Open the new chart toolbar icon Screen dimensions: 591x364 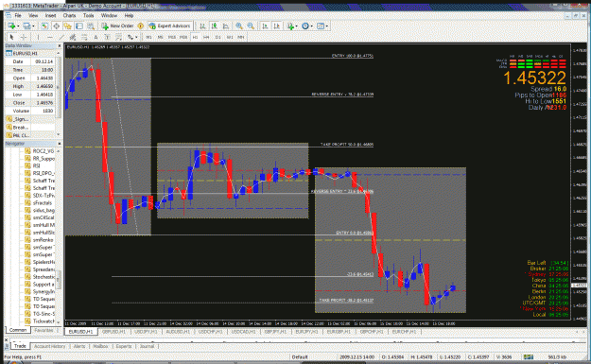coord(11,26)
